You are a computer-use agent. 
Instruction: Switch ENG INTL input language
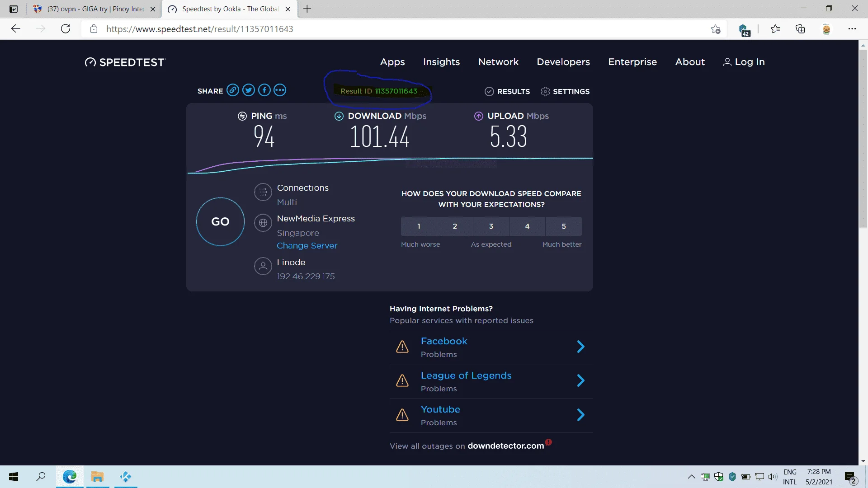pos(790,477)
